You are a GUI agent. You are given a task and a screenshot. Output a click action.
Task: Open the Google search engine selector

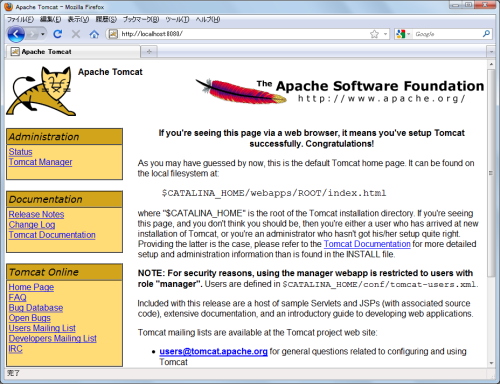click(x=403, y=34)
